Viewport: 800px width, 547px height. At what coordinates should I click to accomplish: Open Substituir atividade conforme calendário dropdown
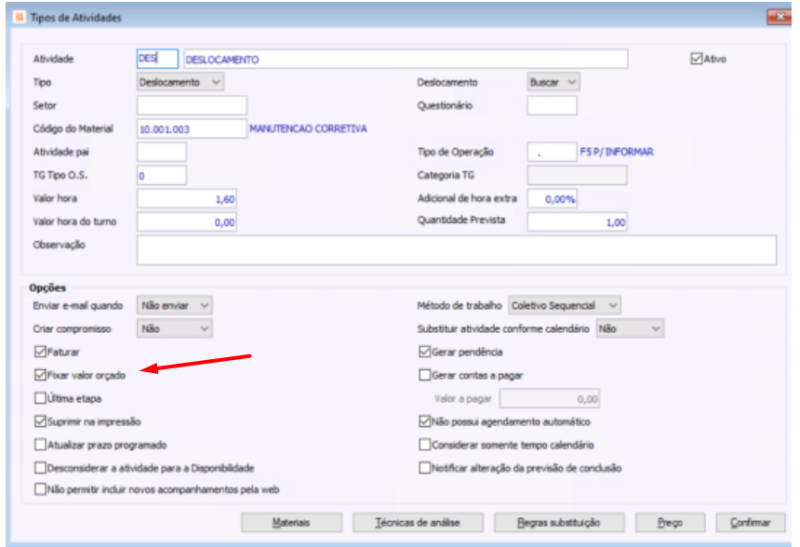coord(630,329)
